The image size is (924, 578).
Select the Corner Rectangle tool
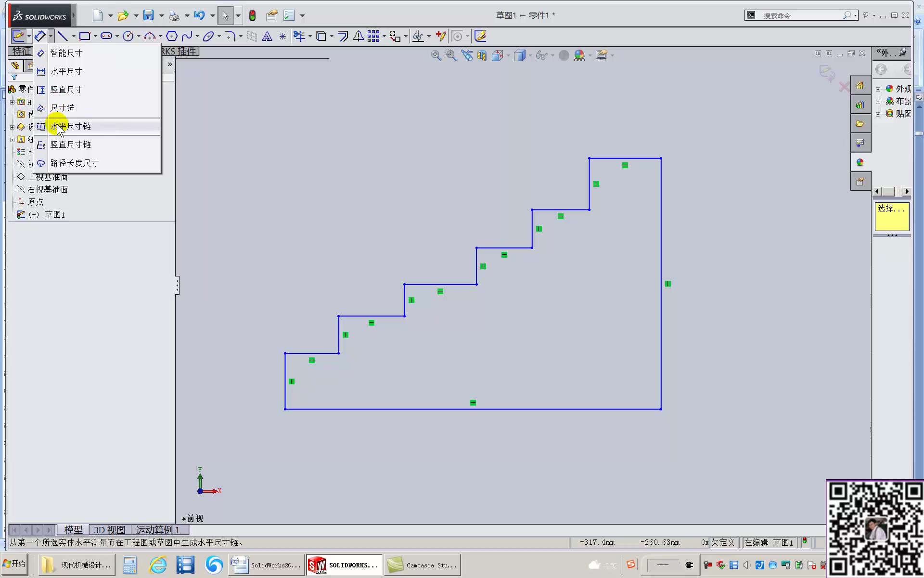85,36
